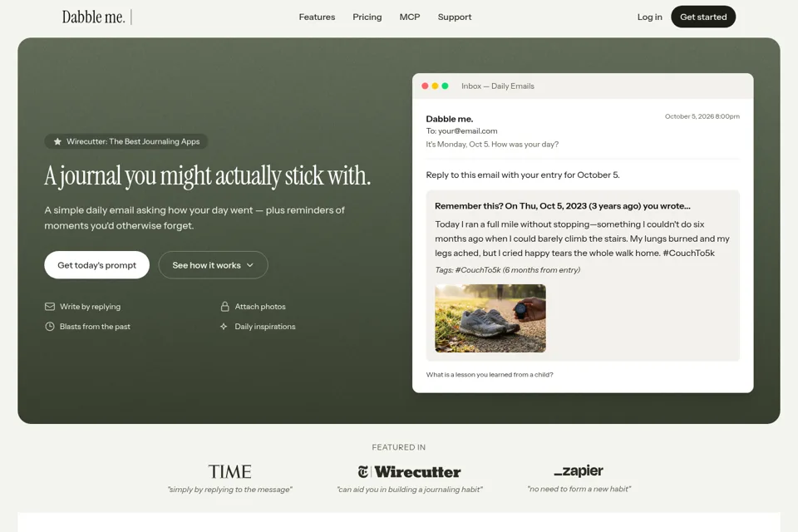Open the running shoes photo thumbnail
Viewport: 798px width, 532px height.
coord(490,318)
